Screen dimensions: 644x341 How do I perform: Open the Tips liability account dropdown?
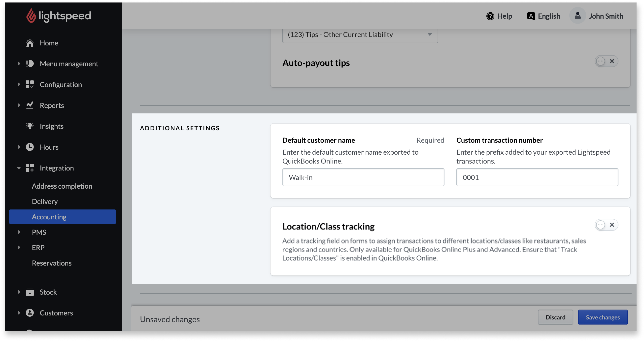tap(360, 35)
